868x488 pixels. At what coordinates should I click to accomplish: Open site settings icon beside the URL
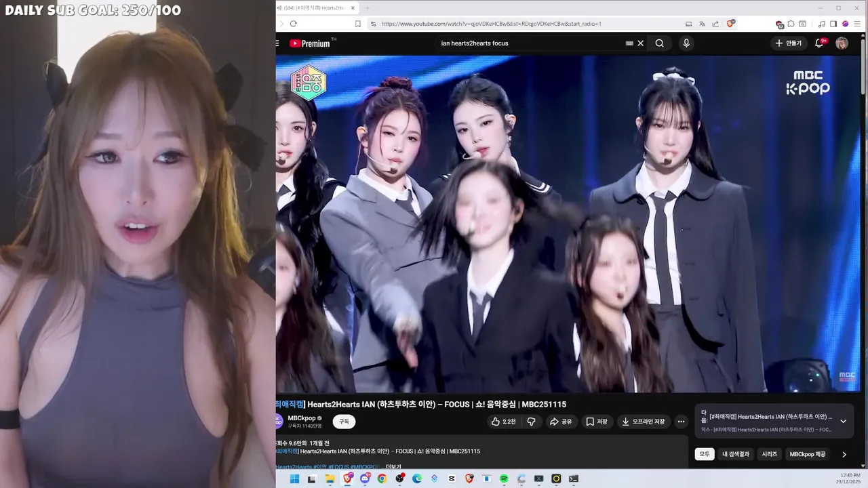point(373,24)
